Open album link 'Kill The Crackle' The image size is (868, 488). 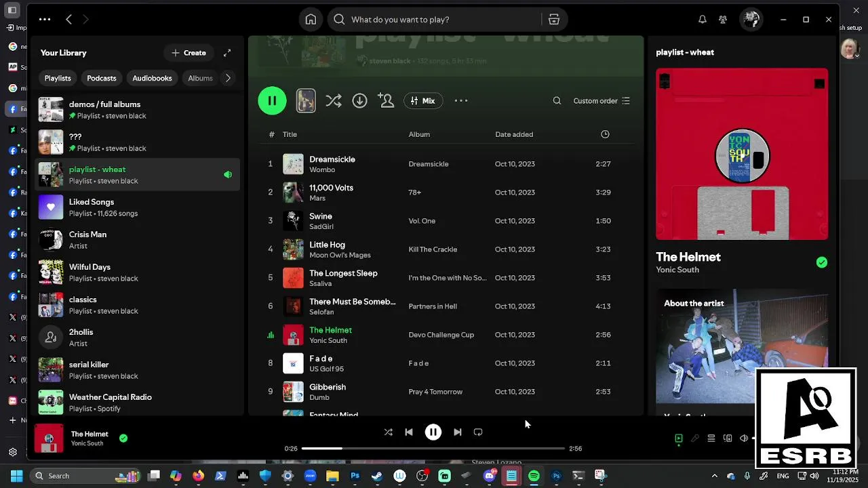[433, 249]
